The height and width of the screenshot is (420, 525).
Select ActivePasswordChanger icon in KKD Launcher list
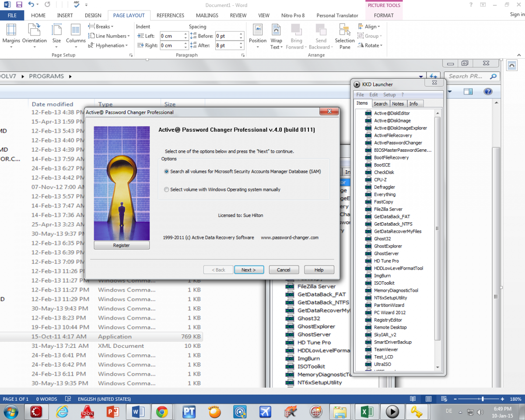point(368,143)
